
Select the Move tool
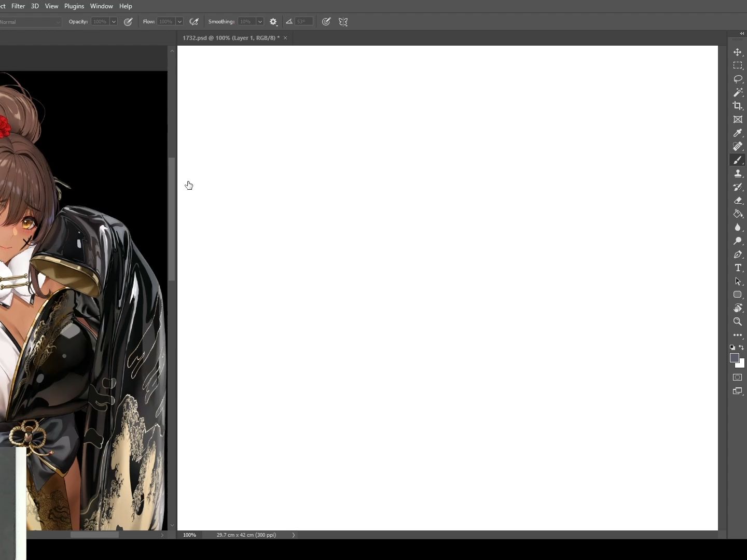click(x=737, y=52)
